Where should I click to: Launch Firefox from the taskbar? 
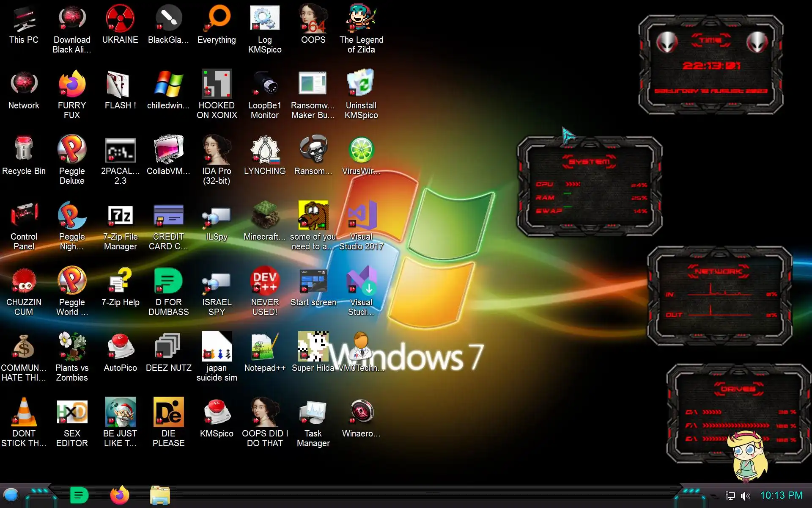(x=119, y=495)
